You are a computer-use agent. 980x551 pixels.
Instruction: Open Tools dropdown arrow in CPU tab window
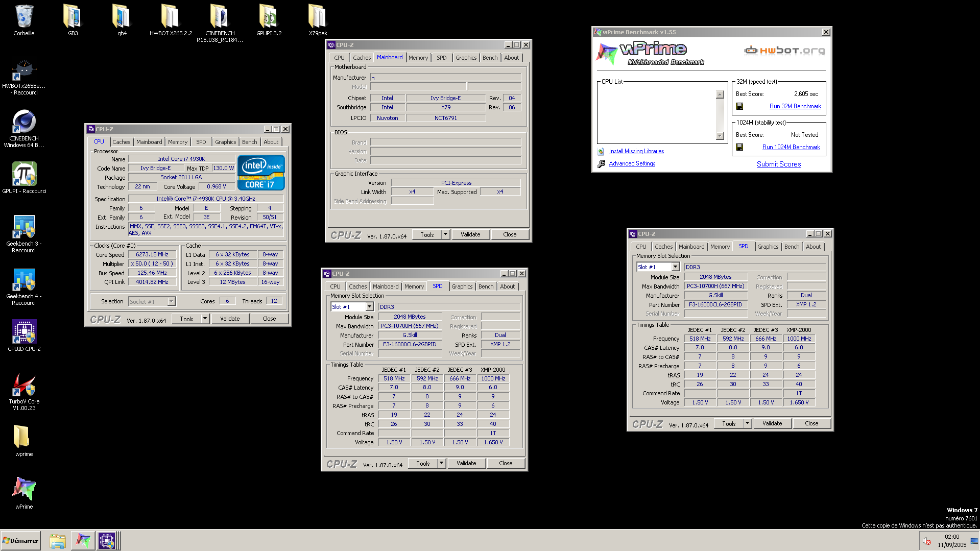tap(205, 319)
